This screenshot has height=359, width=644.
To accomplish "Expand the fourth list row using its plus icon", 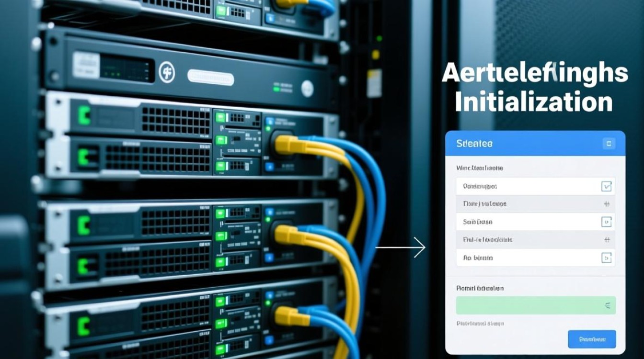I will coord(607,240).
